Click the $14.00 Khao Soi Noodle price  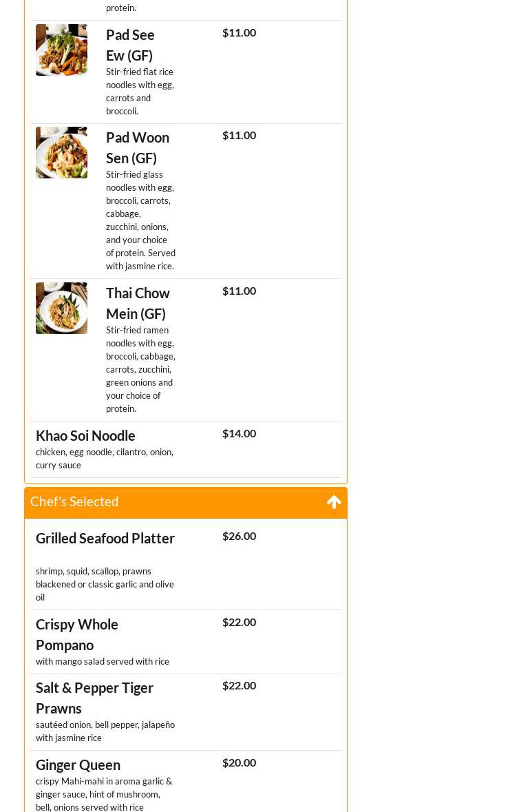click(x=239, y=433)
